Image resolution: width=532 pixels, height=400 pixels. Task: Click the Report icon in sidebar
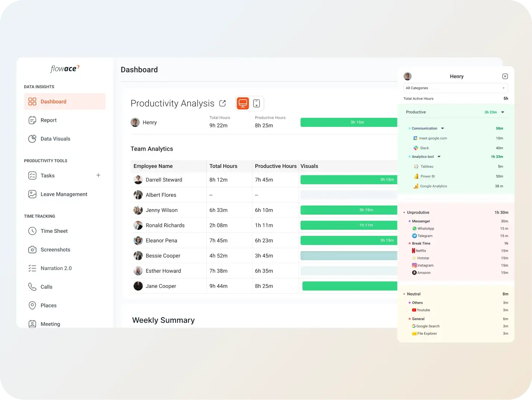32,120
